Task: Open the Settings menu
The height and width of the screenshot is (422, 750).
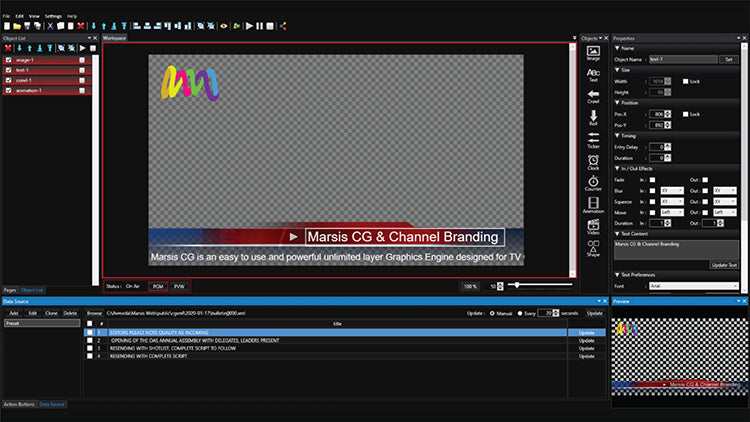Action: 53,17
